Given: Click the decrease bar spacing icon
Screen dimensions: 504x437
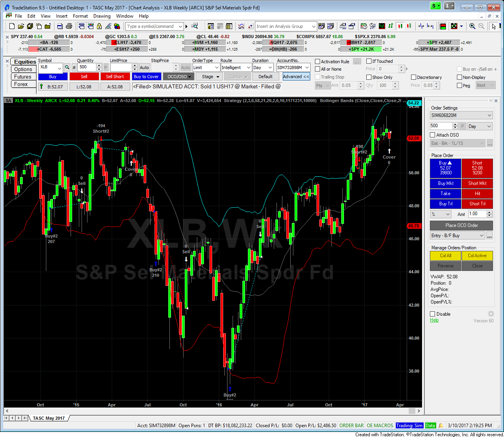Looking at the screenshot, I should (421, 26).
